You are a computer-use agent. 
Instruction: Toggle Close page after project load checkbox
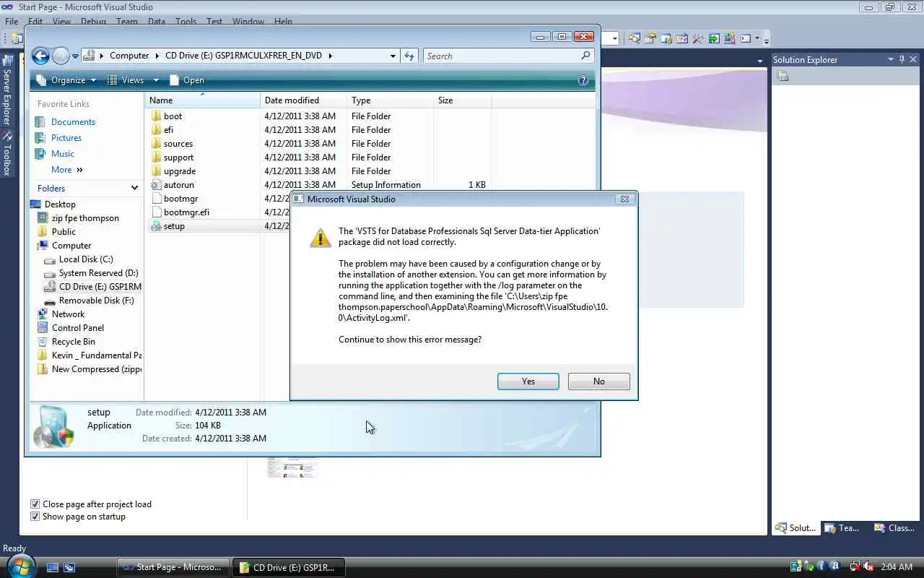[x=35, y=504]
